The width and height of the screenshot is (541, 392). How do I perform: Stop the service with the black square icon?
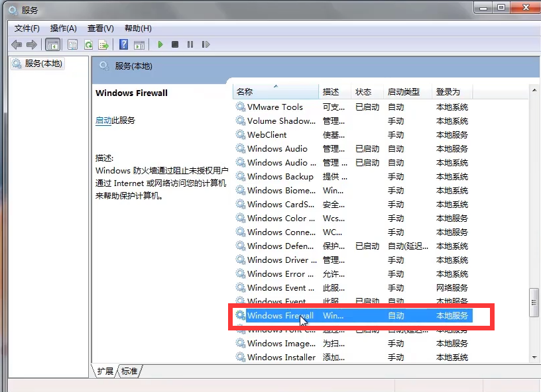(x=174, y=44)
